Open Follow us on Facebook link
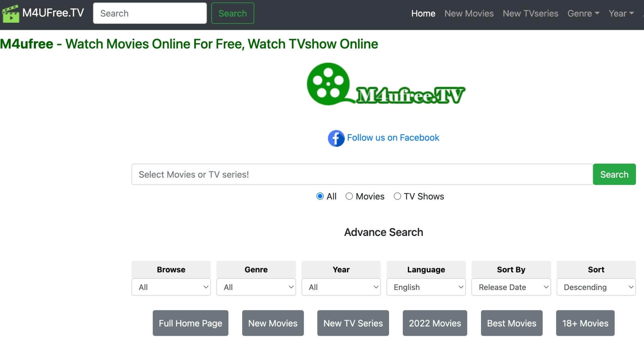This screenshot has width=644, height=362. [393, 138]
